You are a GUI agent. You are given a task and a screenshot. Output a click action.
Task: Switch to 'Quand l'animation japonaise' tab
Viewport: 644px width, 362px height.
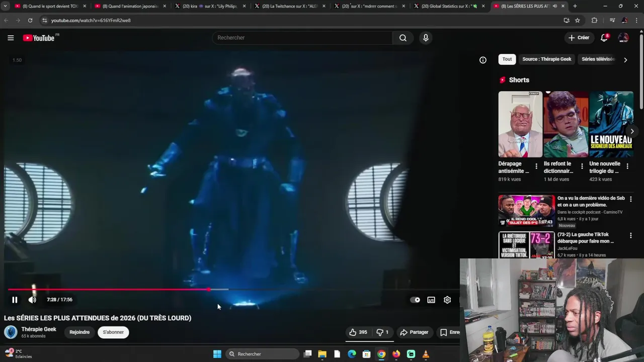click(130, 6)
